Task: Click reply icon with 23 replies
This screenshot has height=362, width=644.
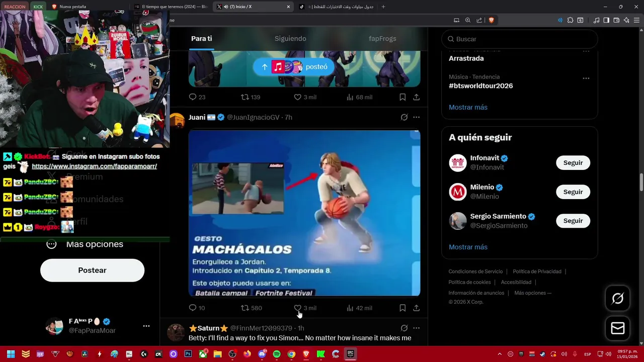Action: point(193,97)
